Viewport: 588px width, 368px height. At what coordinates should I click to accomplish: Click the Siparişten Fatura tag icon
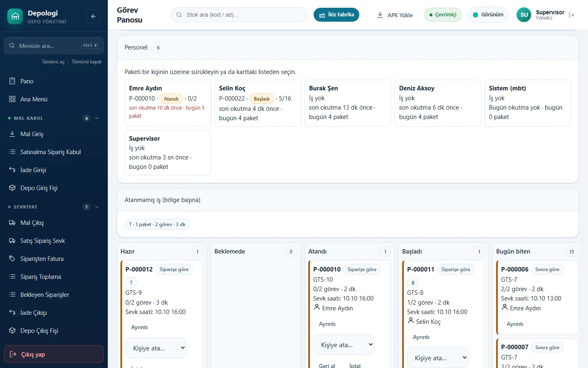point(12,259)
